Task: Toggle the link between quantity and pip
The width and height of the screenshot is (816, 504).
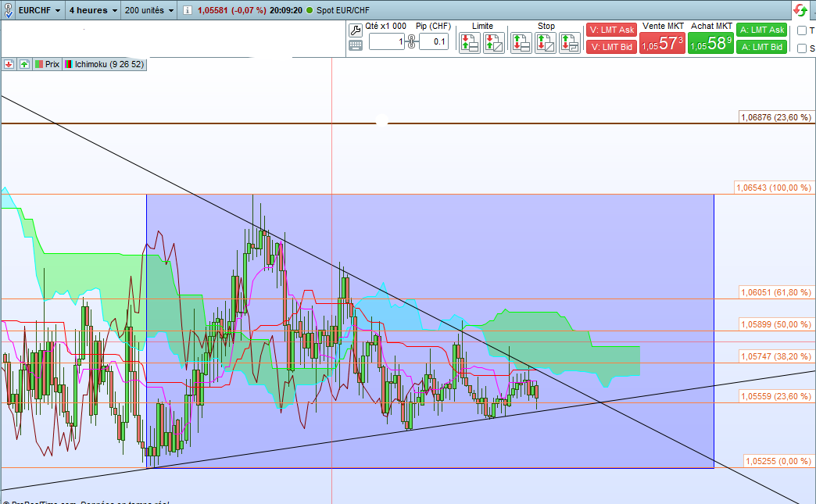Action: [412, 41]
